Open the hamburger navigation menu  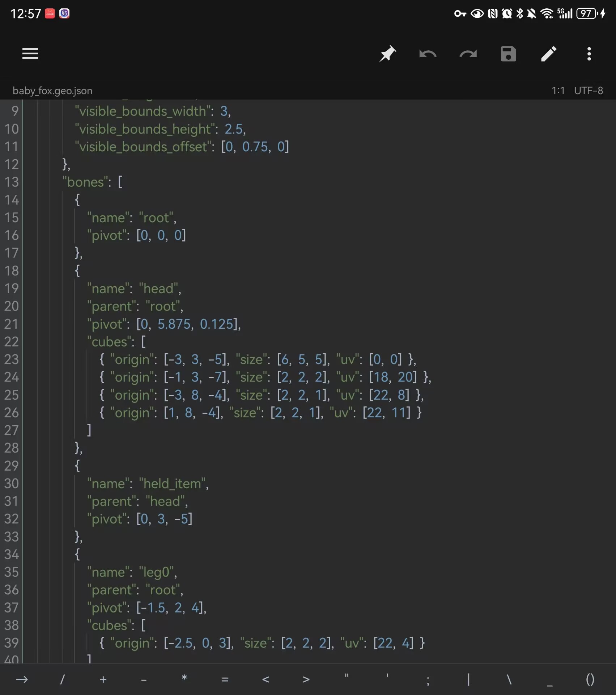(30, 54)
